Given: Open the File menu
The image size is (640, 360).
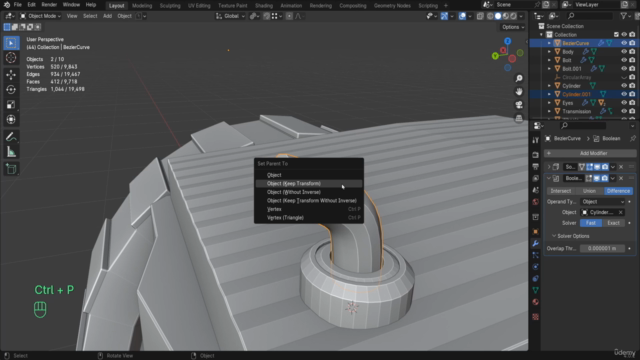Looking at the screenshot, I should tap(18, 5).
